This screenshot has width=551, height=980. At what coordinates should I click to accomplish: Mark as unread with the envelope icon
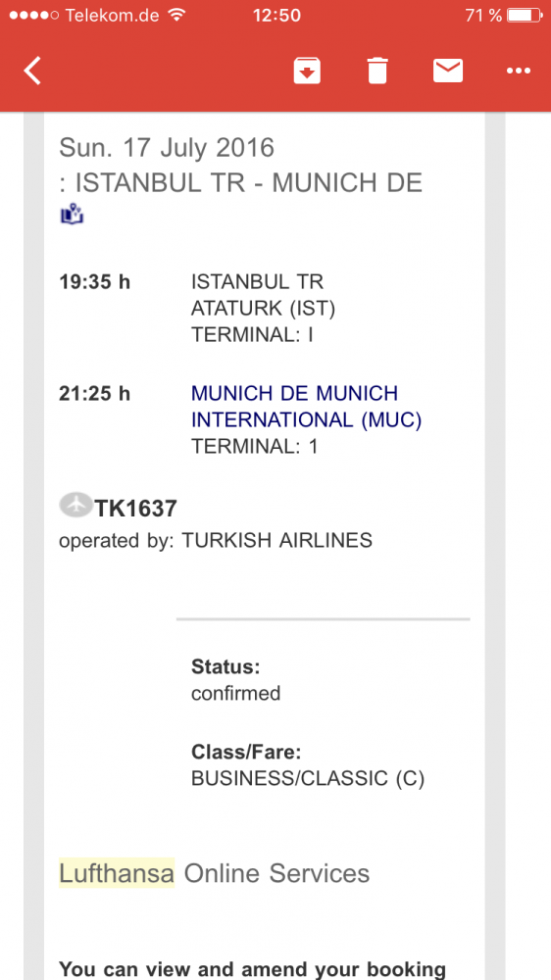tap(448, 71)
